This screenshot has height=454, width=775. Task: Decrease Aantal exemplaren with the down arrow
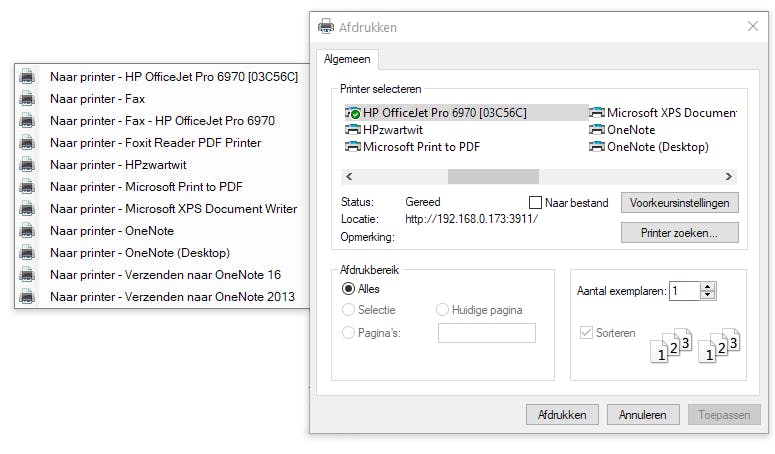click(x=708, y=296)
